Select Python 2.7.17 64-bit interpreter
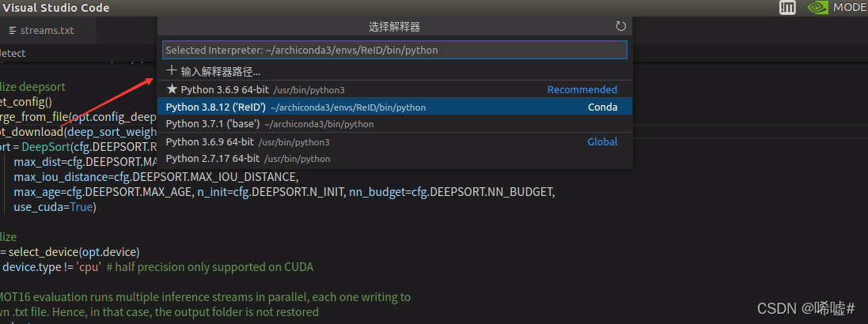Viewport: 868px width, 324px height. [x=395, y=159]
